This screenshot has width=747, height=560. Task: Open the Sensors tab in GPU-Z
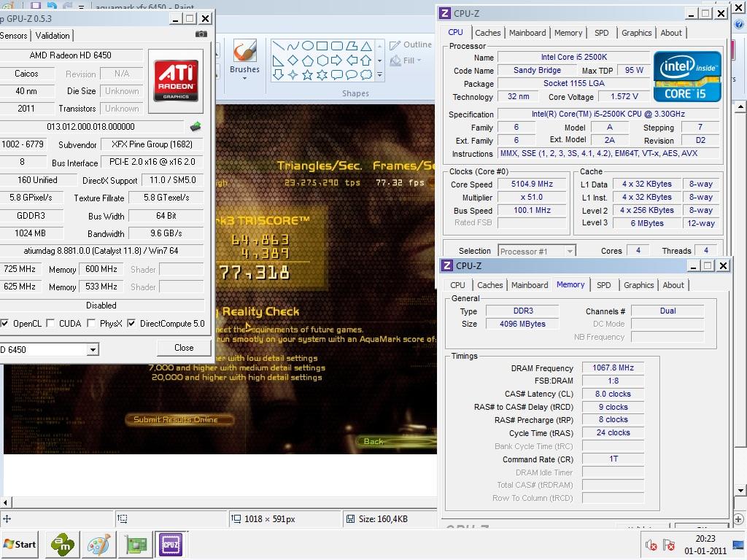click(x=15, y=36)
